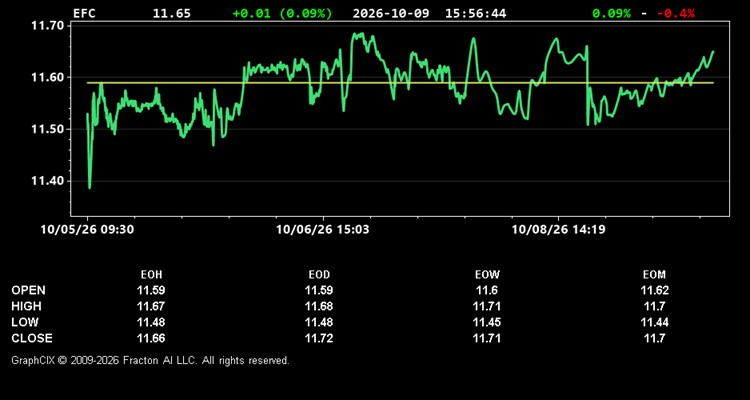This screenshot has width=750, height=400.
Task: Select the last price 11.65 in header
Action: pos(172,13)
